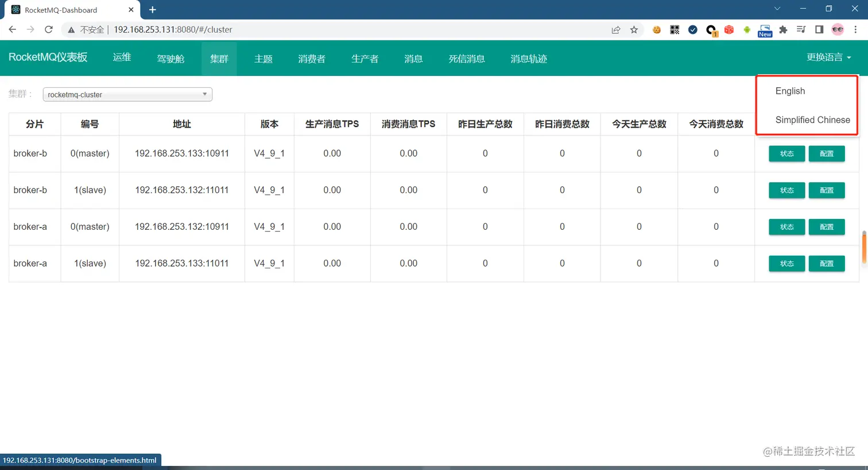Screen dimensions: 868x470
Task: Share this page via share icon
Action: tap(616, 30)
